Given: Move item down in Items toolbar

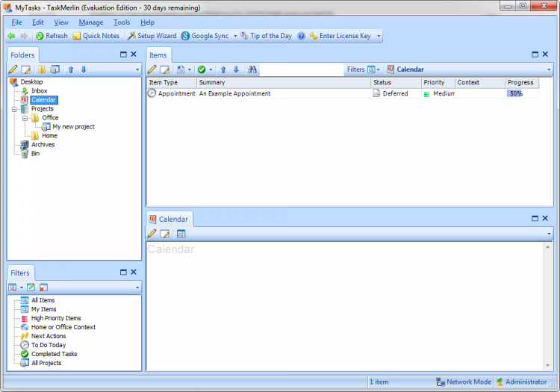Looking at the screenshot, I should click(236, 69).
